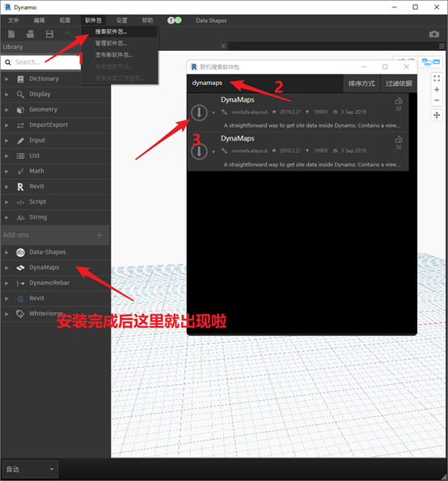
Task: Click the Math x-squared icon
Action: pyautogui.click(x=20, y=171)
